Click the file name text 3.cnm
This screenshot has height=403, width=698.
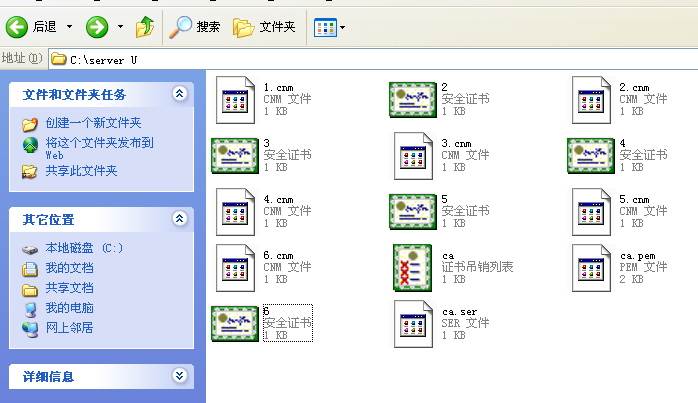point(456,143)
